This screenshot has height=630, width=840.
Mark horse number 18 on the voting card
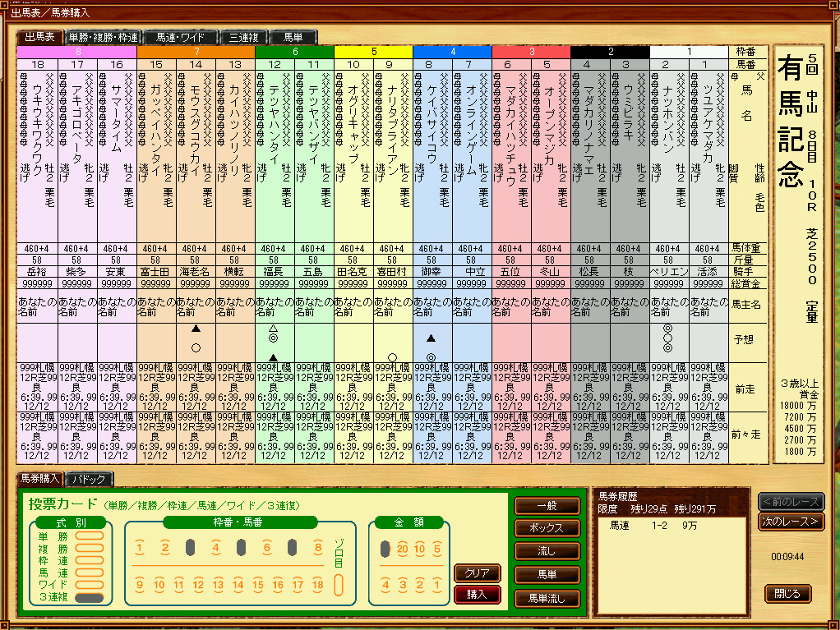click(317, 586)
